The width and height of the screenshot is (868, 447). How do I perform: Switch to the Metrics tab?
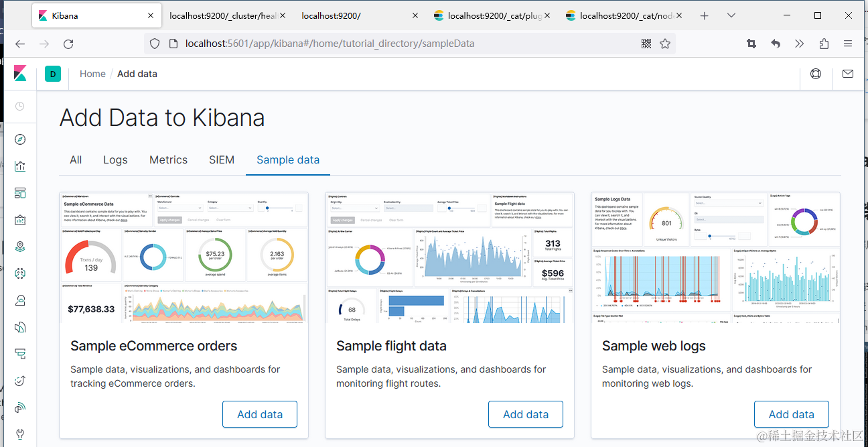point(168,160)
